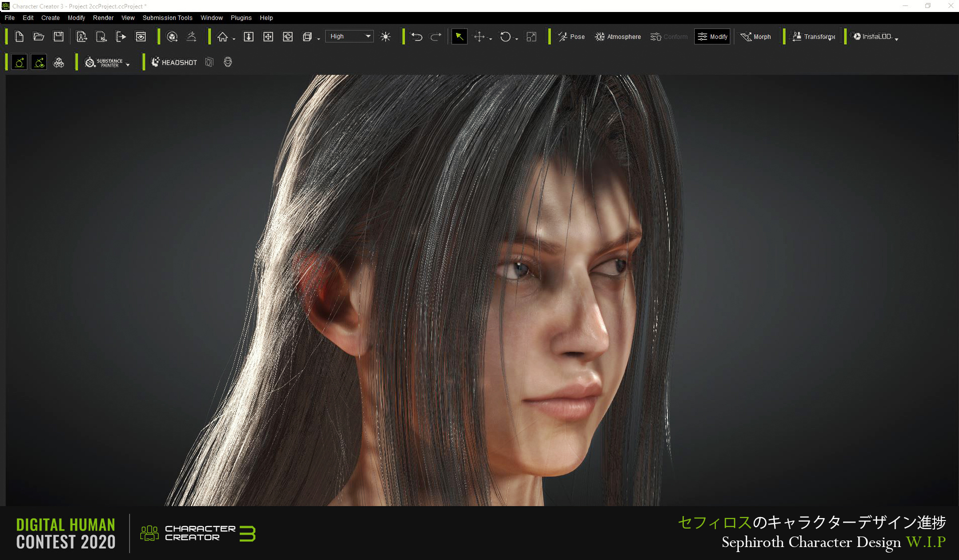Image resolution: width=959 pixels, height=560 pixels.
Task: Click the Substance Painter logo button
Action: pyautogui.click(x=103, y=62)
